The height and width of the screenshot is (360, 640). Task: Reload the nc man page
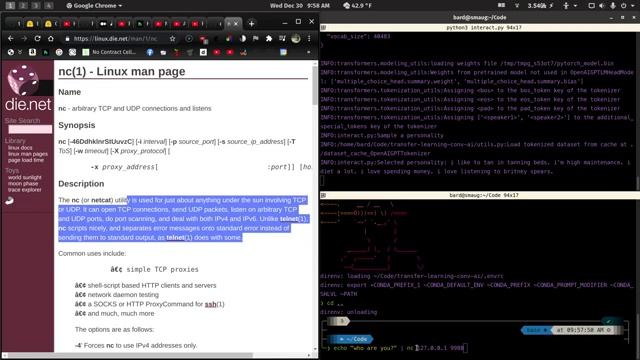[x=38, y=38]
